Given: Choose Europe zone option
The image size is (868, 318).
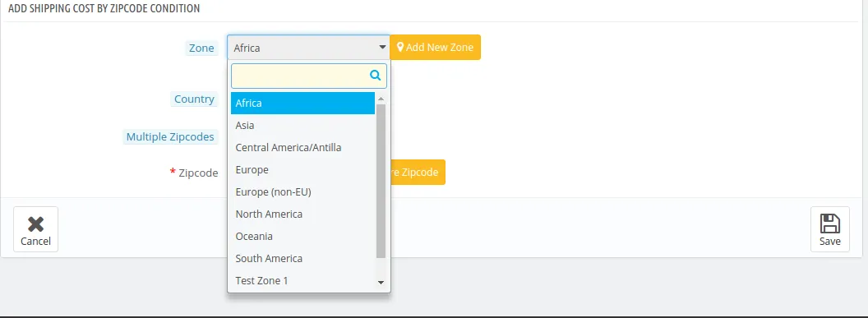Looking at the screenshot, I should pos(302,170).
